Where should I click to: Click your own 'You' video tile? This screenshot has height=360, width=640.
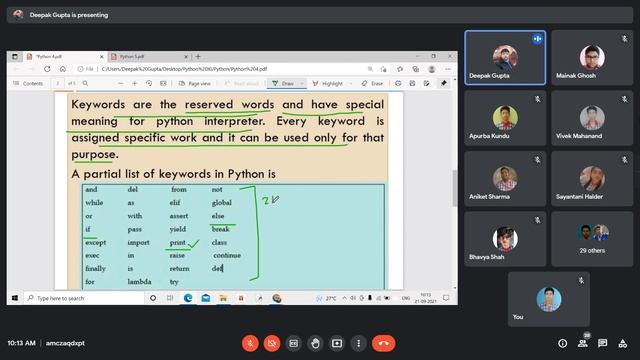(x=549, y=299)
